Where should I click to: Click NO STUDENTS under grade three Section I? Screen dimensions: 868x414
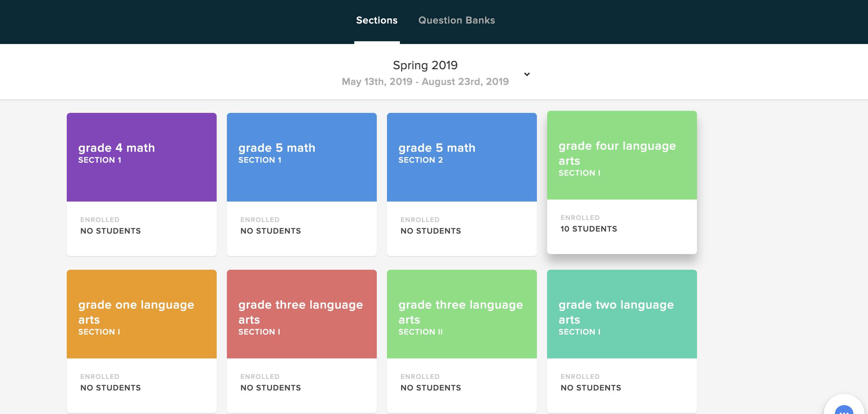pyautogui.click(x=270, y=388)
